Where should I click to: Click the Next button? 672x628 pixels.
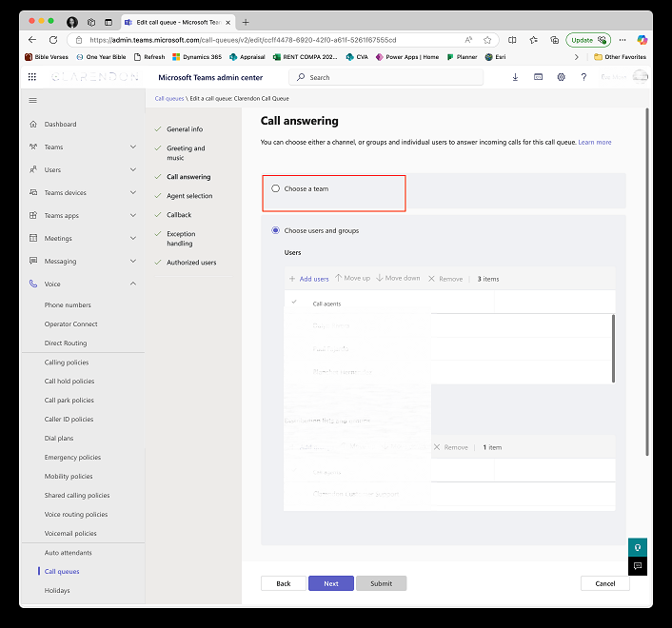click(x=331, y=583)
